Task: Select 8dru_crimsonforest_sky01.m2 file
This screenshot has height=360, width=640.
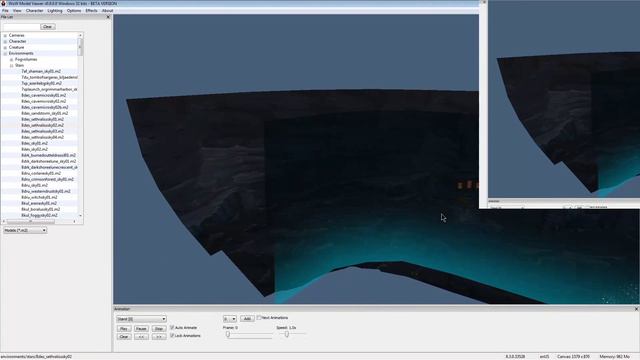Action: tap(47, 179)
